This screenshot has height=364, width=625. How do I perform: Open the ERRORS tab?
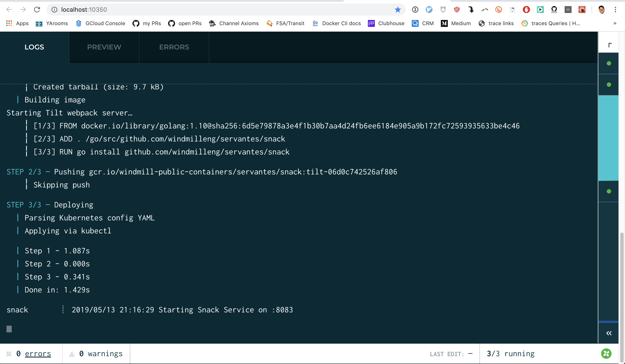click(x=174, y=47)
